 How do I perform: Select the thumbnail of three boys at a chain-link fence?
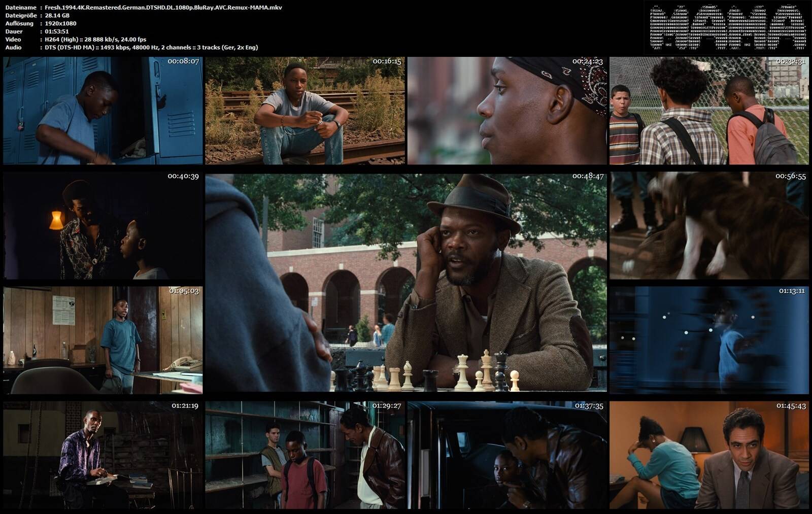click(x=709, y=111)
